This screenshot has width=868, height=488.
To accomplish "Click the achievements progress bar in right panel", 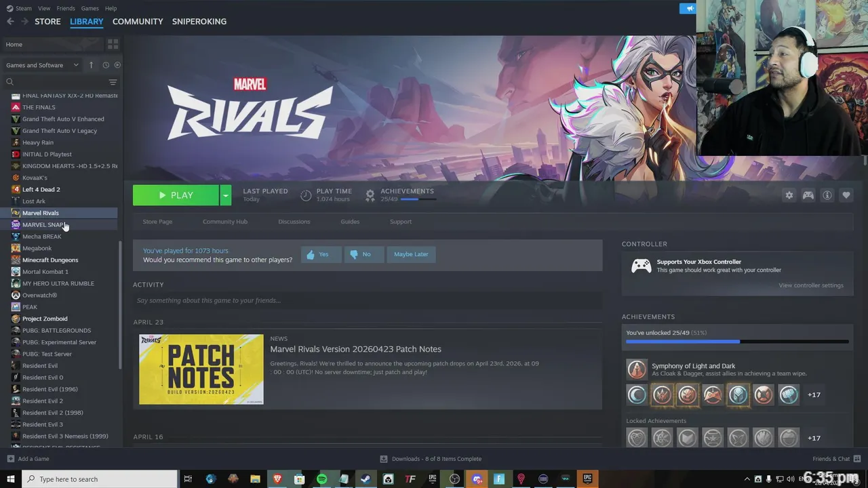I will pos(737,342).
